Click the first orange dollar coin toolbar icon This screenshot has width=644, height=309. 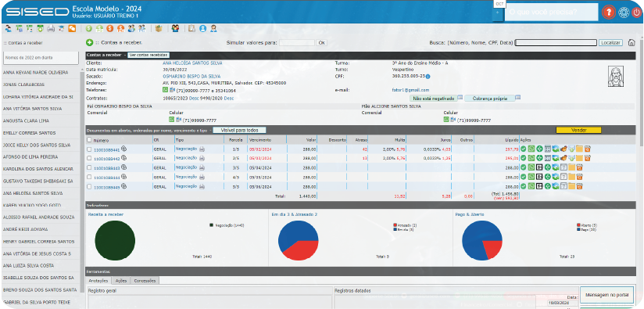click(x=109, y=29)
